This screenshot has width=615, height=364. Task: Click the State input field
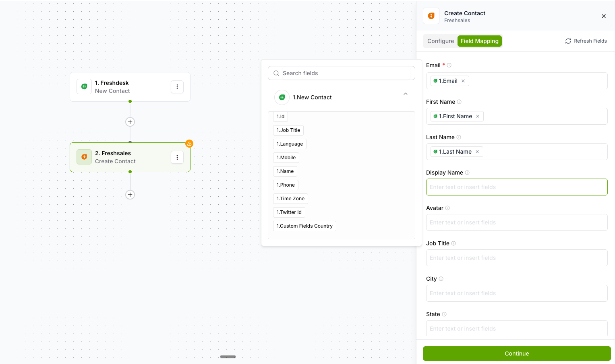[x=517, y=328]
